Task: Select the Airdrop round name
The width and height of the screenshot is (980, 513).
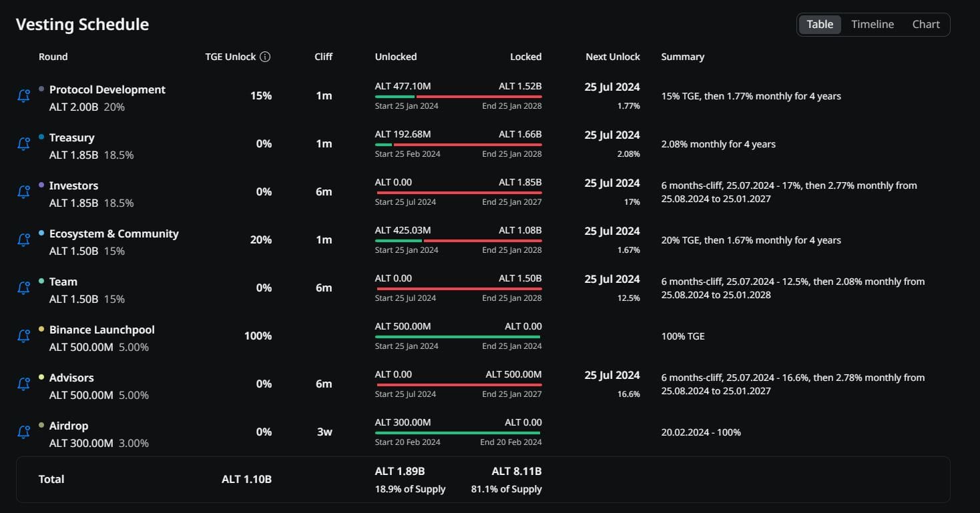Action: click(69, 426)
